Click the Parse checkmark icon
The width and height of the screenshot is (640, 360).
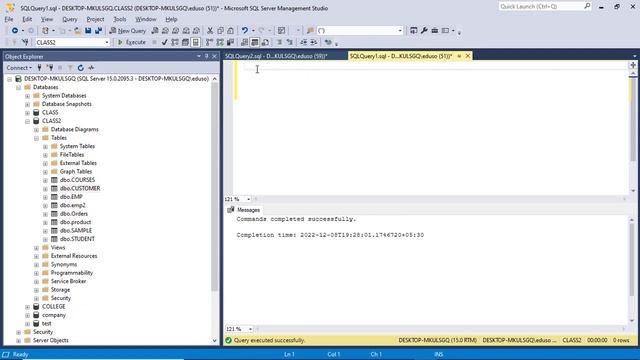click(x=164, y=42)
